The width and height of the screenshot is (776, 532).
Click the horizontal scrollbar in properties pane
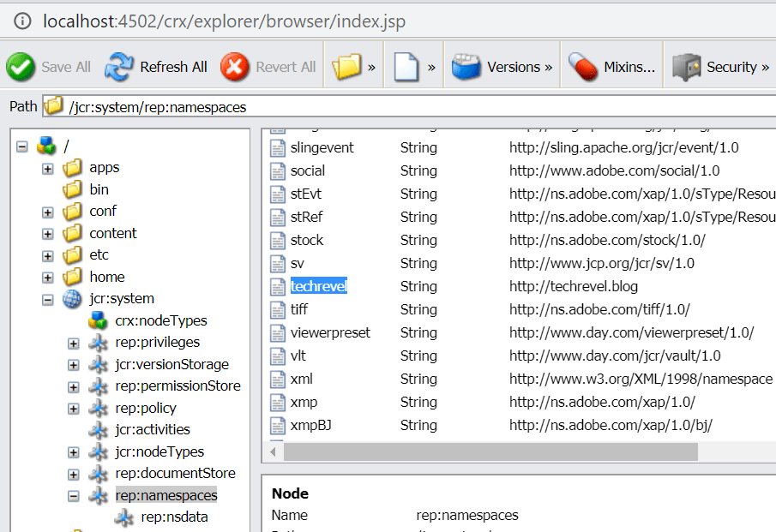(x=514, y=451)
